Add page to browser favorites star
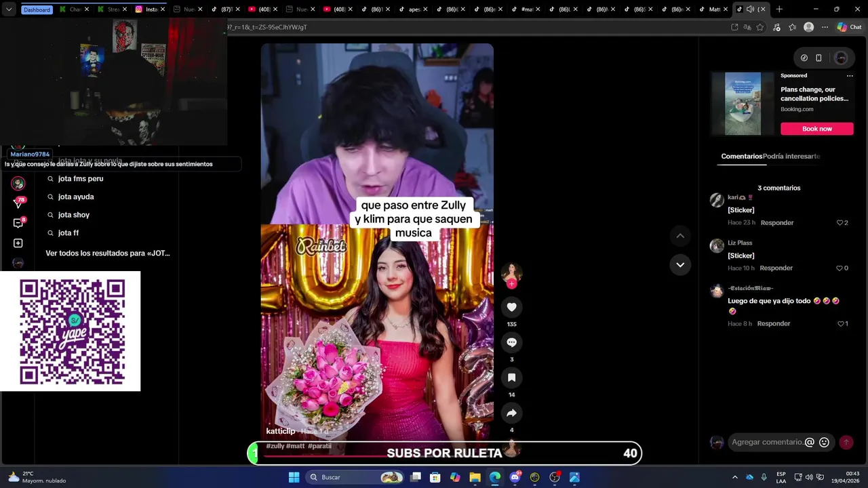Screen dimensions: 868x488 click(760, 27)
